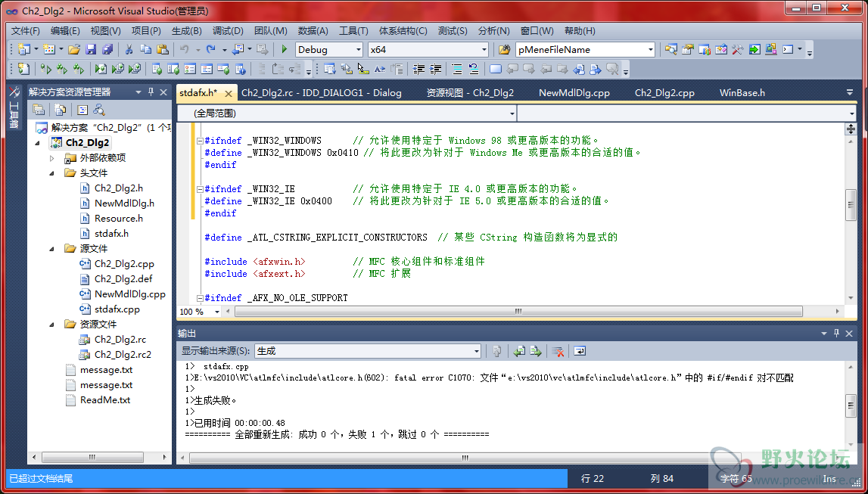Click the editor vertical scrollbar thumb
868x494 pixels.
pyautogui.click(x=851, y=204)
